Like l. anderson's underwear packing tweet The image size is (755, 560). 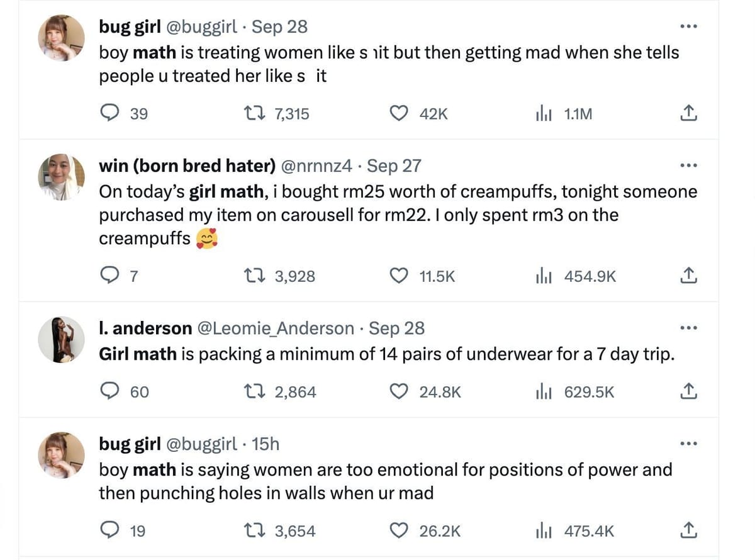click(x=399, y=391)
